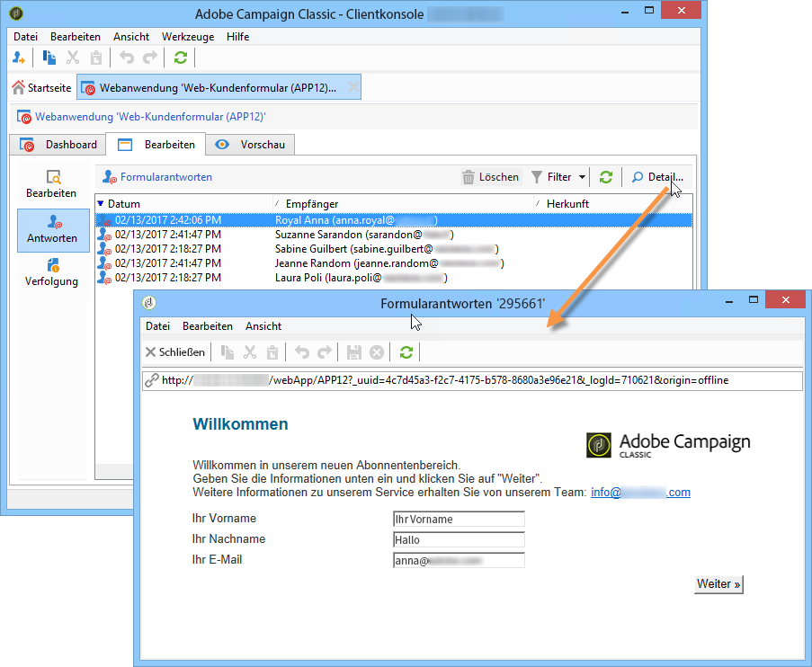The width and height of the screenshot is (812, 667).
Task: Click the Filter button
Action: (x=551, y=177)
